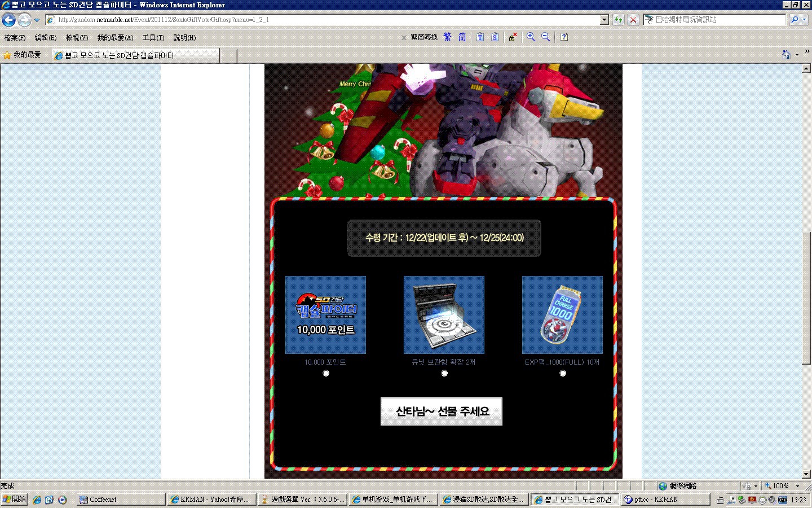The height and width of the screenshot is (508, 812).
Task: Expand the Home button dropdown arrow
Action: 797,55
